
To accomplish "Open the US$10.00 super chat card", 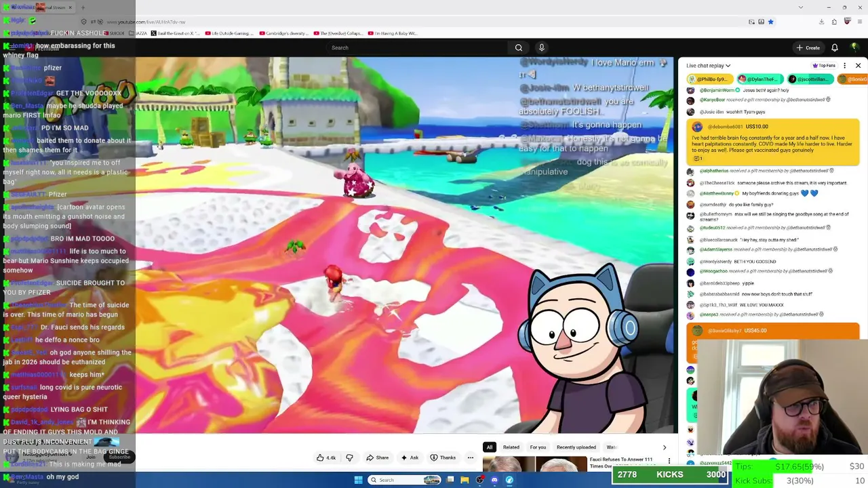I will click(x=772, y=142).
